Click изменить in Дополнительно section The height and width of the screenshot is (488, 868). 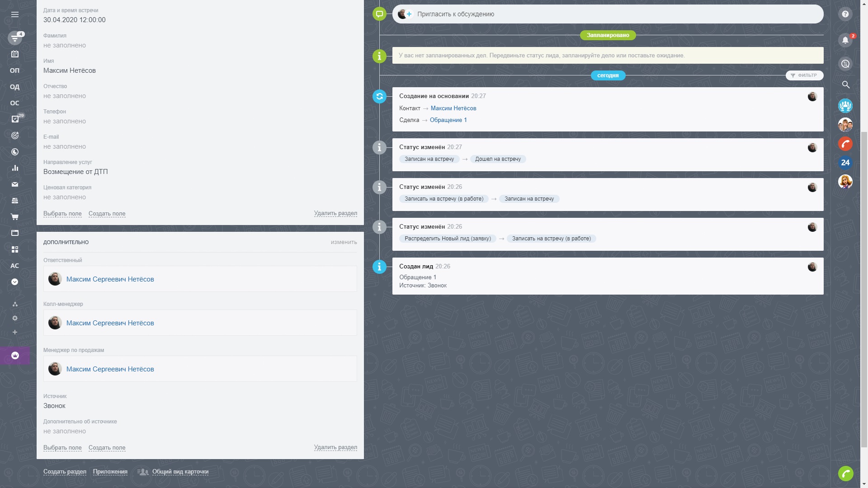pyautogui.click(x=344, y=242)
